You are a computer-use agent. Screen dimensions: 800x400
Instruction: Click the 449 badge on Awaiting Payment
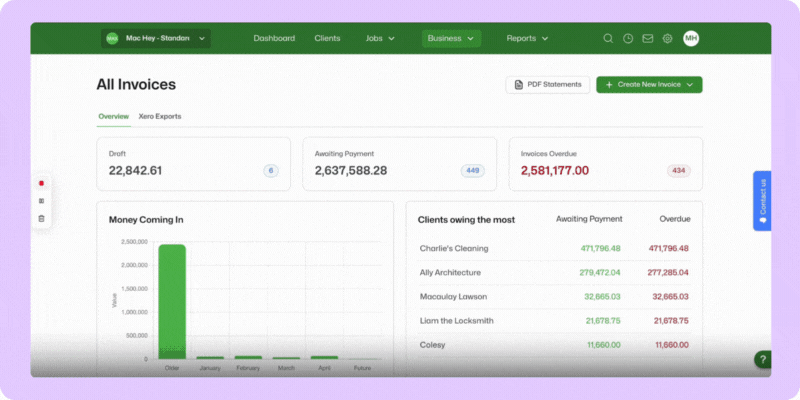pos(472,171)
